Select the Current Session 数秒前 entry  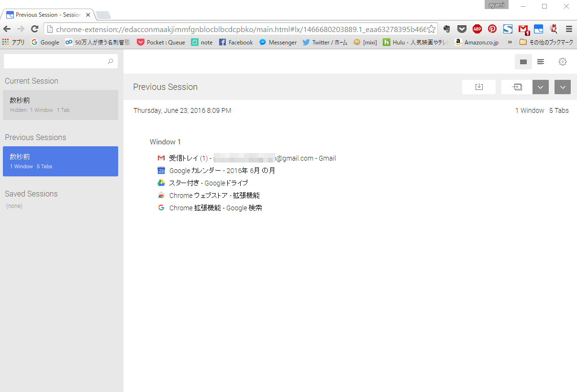tap(60, 105)
